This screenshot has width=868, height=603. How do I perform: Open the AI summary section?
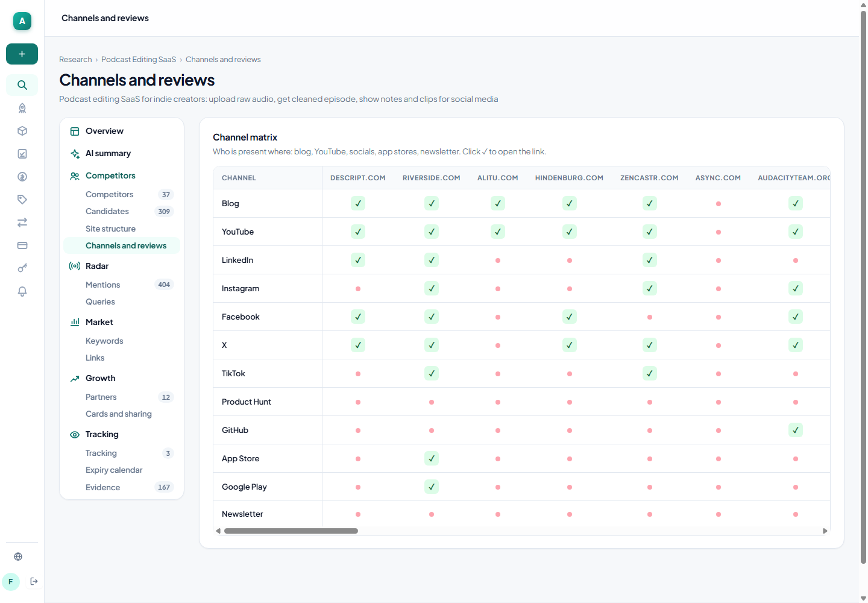(x=122, y=153)
